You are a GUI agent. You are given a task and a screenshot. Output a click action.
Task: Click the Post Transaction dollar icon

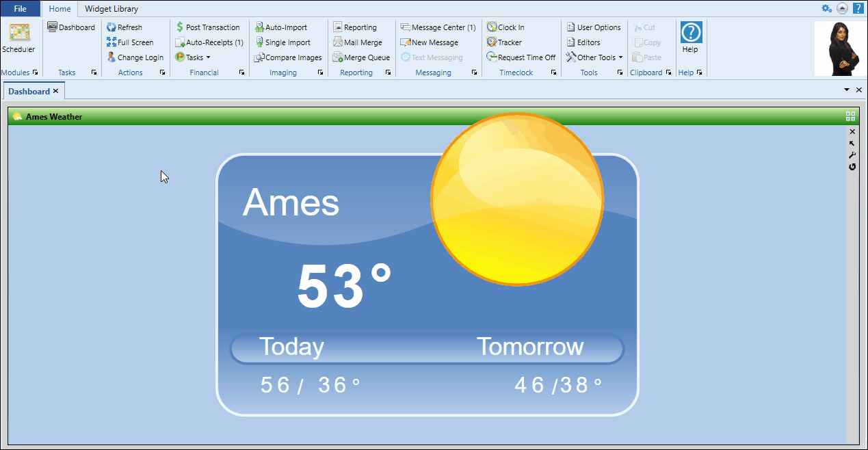point(180,27)
